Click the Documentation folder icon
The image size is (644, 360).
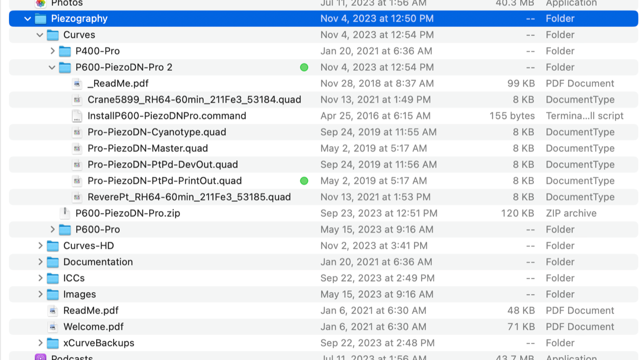coord(53,262)
